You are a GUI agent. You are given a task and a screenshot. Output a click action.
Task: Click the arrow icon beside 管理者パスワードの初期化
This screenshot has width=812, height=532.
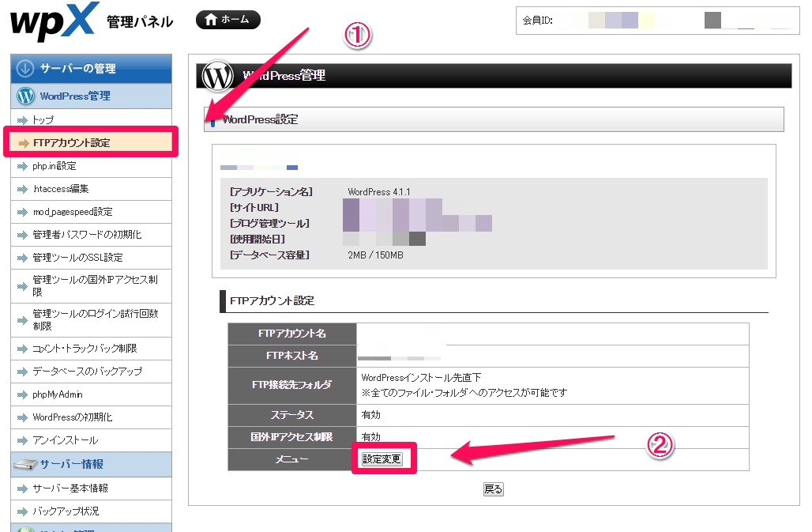coord(22,235)
